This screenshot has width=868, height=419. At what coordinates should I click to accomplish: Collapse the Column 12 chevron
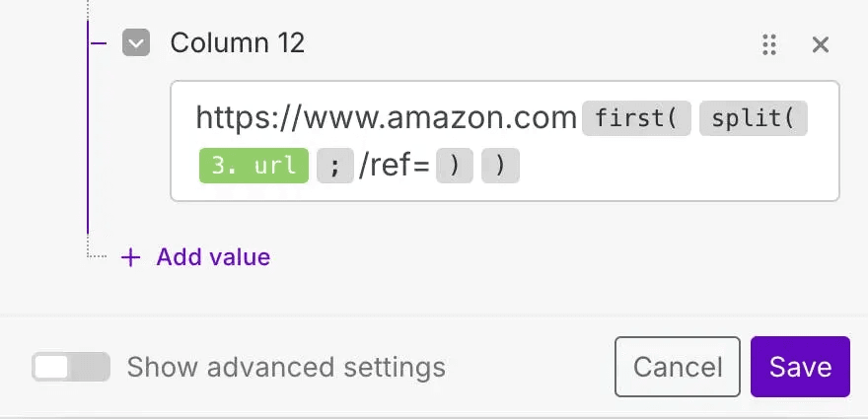[136, 43]
